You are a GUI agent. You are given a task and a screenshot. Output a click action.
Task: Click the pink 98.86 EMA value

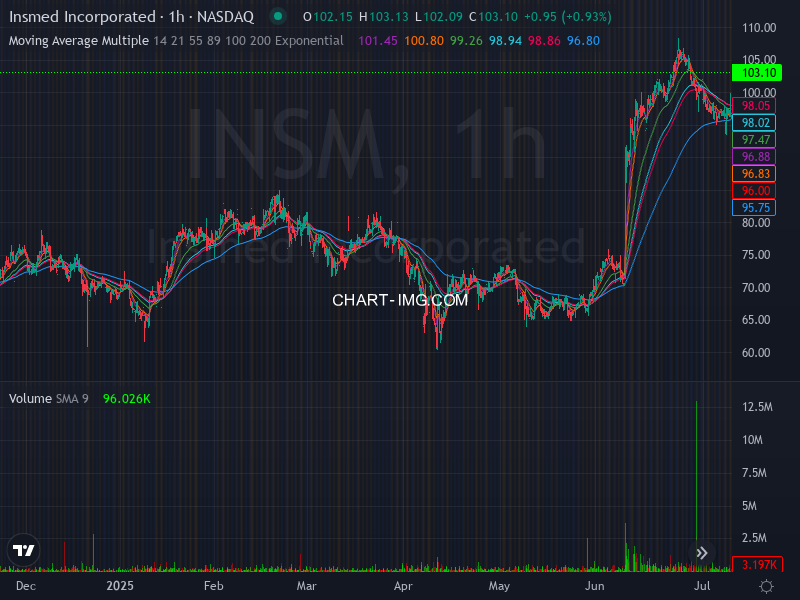[544, 41]
